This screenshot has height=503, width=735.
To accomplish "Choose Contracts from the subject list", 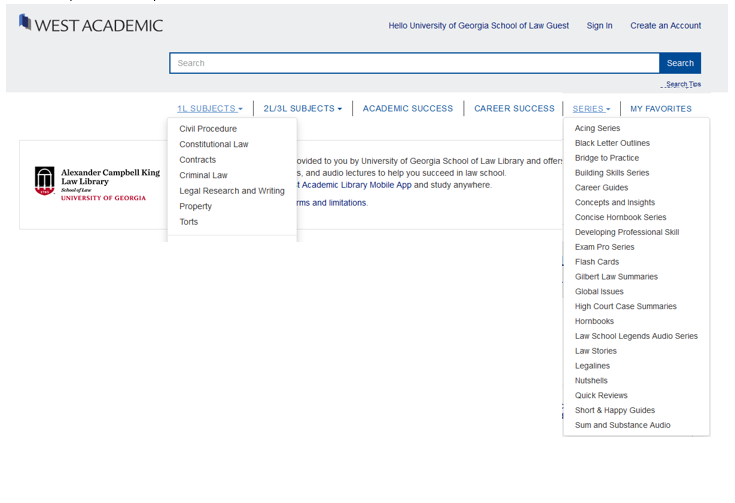I will coord(198,160).
